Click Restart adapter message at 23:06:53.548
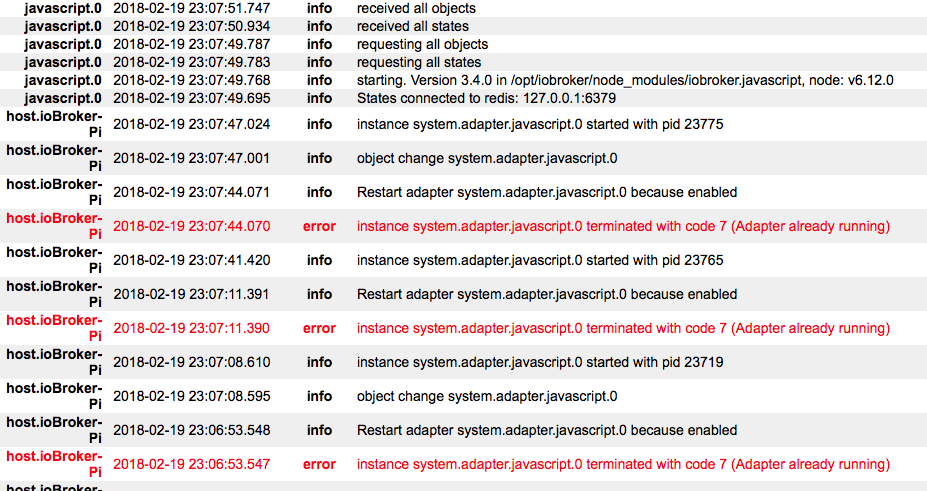This screenshot has height=491, width=927. [x=547, y=430]
